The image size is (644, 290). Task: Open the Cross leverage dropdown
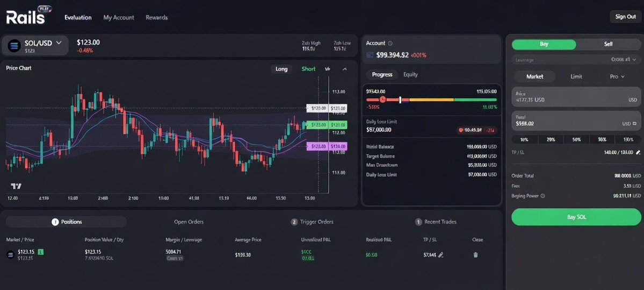(624, 60)
